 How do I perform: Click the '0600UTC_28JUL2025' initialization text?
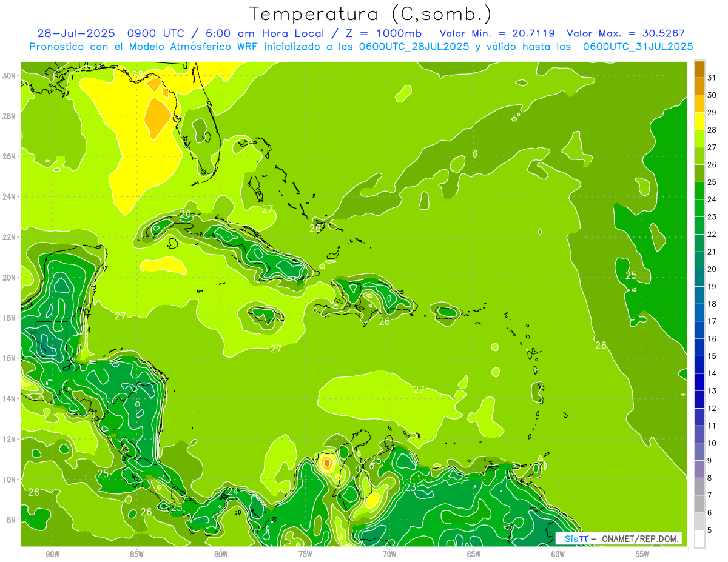pyautogui.click(x=414, y=46)
